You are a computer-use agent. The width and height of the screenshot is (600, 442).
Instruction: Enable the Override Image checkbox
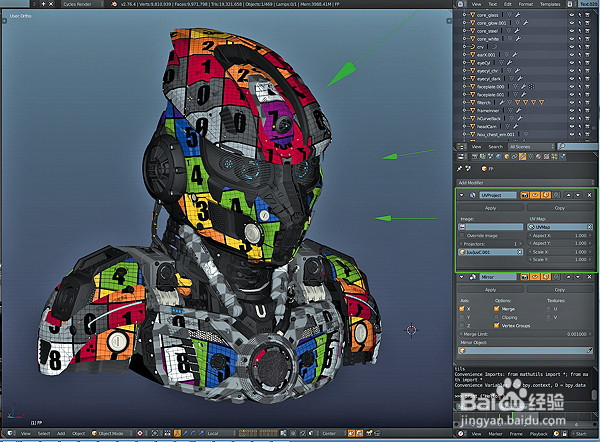(x=462, y=236)
